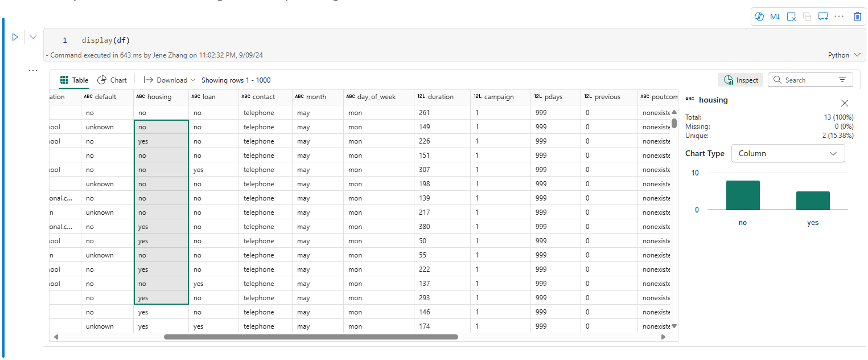
Task: Select the day_of_week column header
Action: [376, 97]
